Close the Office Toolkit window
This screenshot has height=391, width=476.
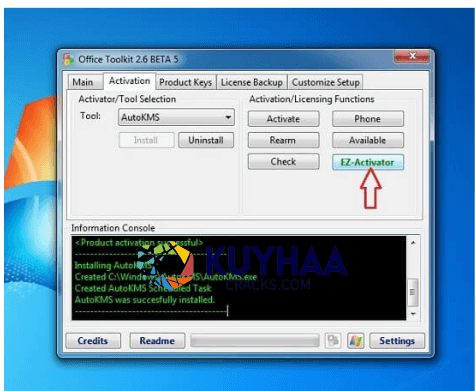[412, 56]
